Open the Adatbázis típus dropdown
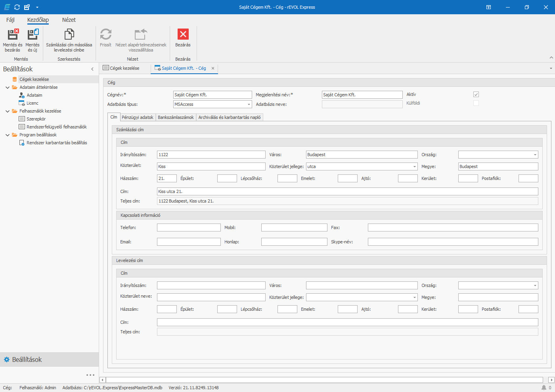 249,105
